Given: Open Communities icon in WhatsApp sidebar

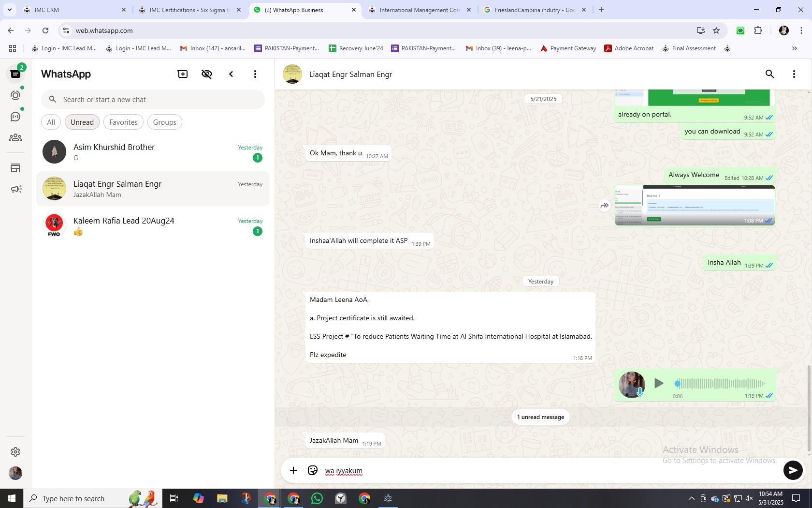Looking at the screenshot, I should (15, 138).
